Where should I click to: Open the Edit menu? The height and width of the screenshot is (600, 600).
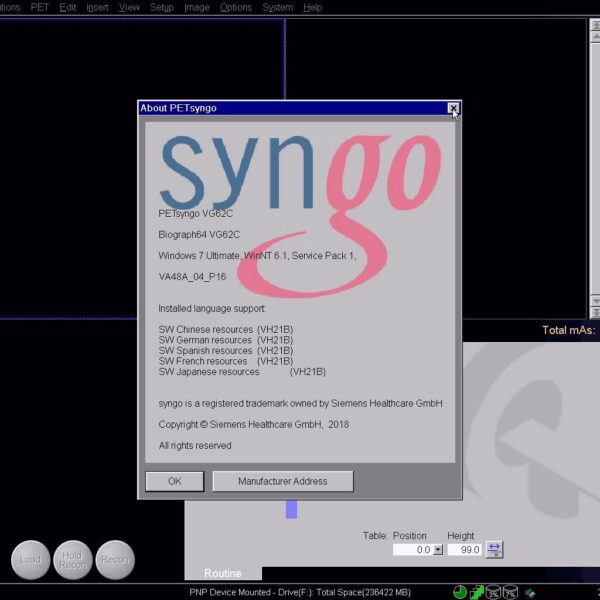tap(68, 7)
